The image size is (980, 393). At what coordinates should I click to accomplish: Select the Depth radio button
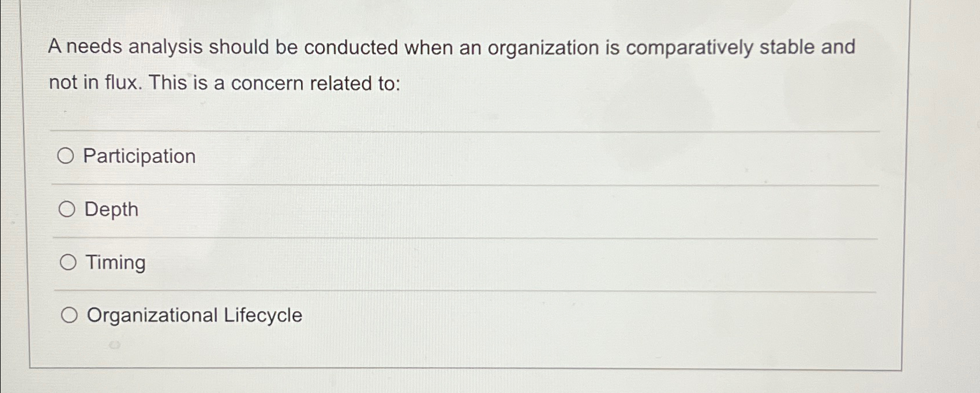68,209
